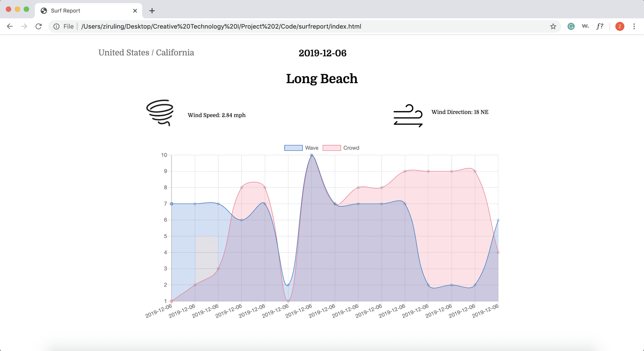Click the y-axis label '5'
Image resolution: width=644 pixels, height=351 pixels.
coord(165,236)
